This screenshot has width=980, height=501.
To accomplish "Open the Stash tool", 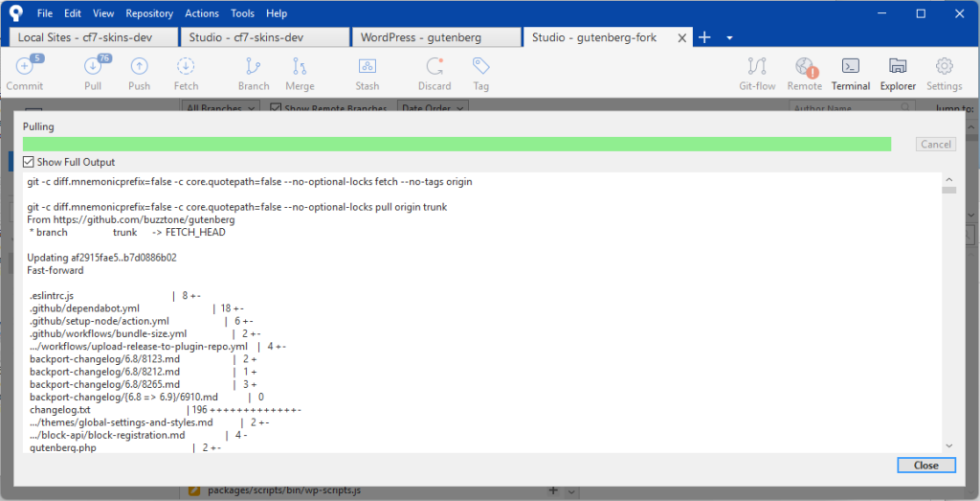I will [x=367, y=67].
